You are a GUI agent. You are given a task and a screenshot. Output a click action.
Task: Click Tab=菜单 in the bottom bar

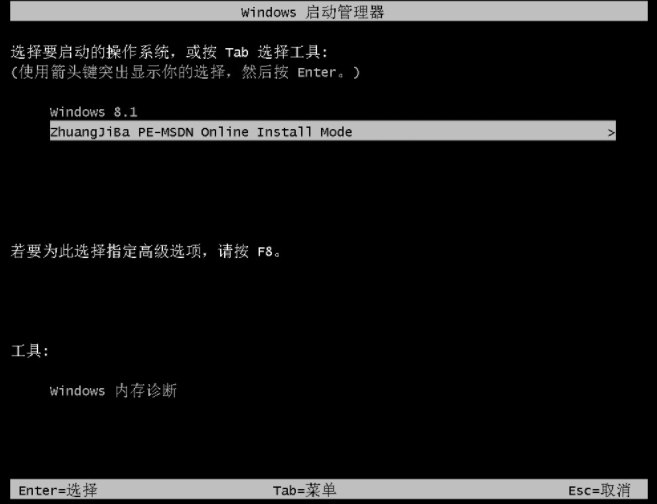pyautogui.click(x=305, y=490)
